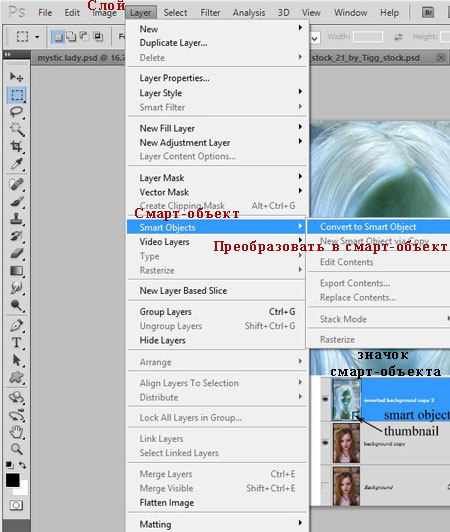The image size is (450, 532).
Task: Show the Background layer via its eye box
Action: point(325,487)
